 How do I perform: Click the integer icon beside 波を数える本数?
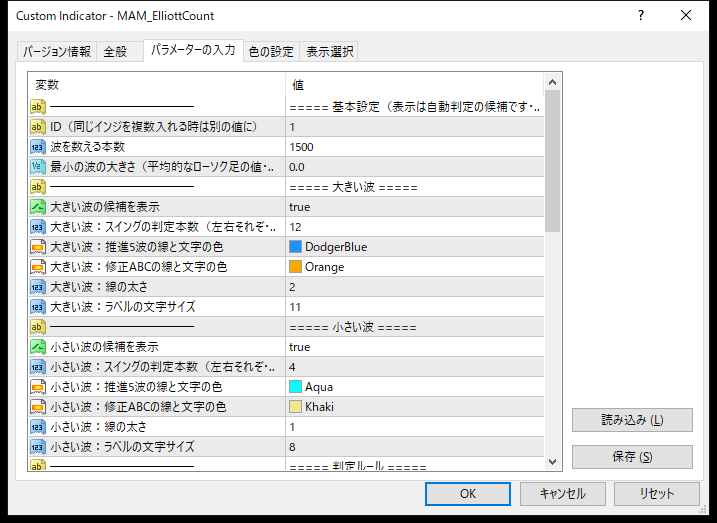click(38, 147)
